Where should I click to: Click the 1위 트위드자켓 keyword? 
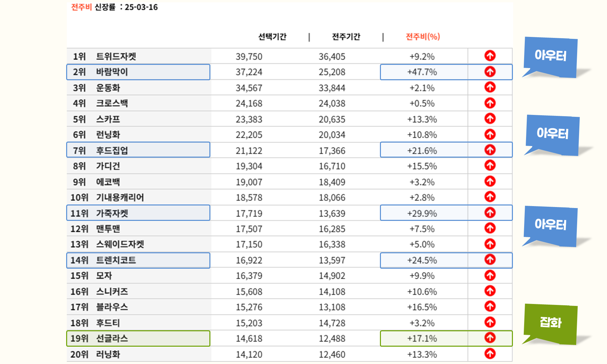coord(116,56)
